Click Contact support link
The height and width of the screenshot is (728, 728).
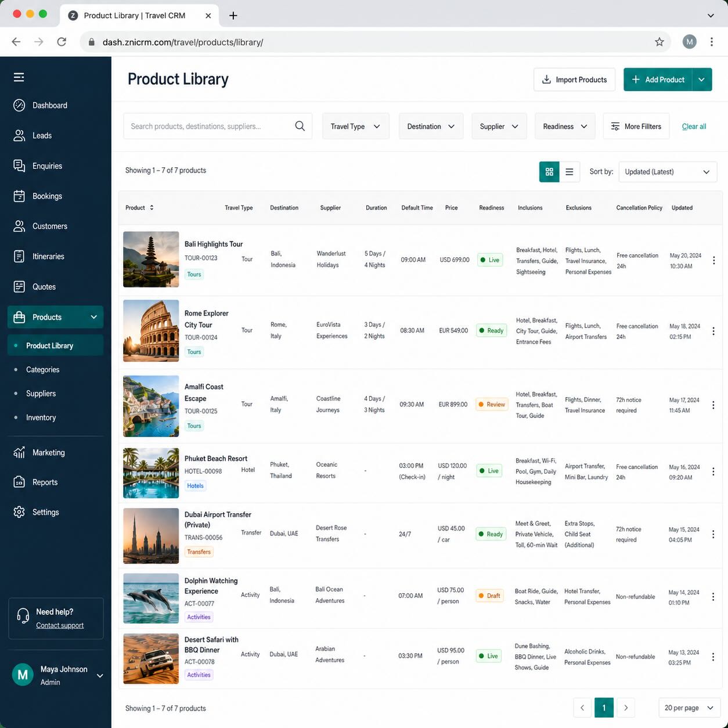point(60,625)
